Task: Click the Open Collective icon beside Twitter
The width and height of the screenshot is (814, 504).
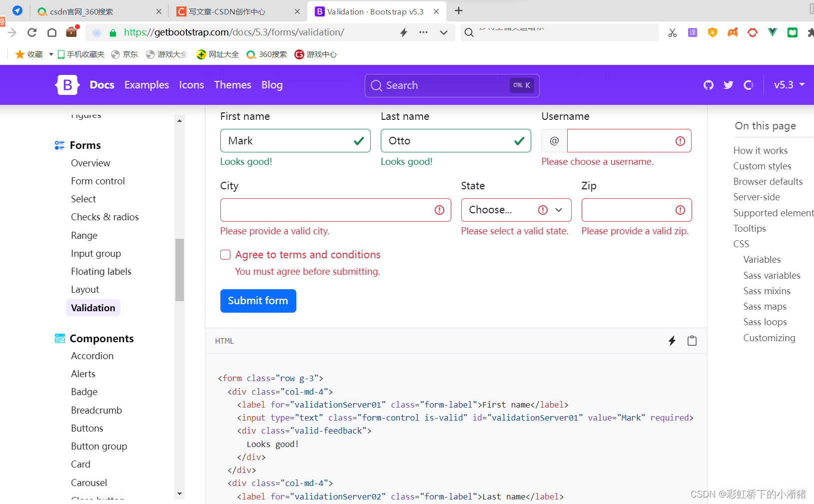Action: click(x=748, y=85)
